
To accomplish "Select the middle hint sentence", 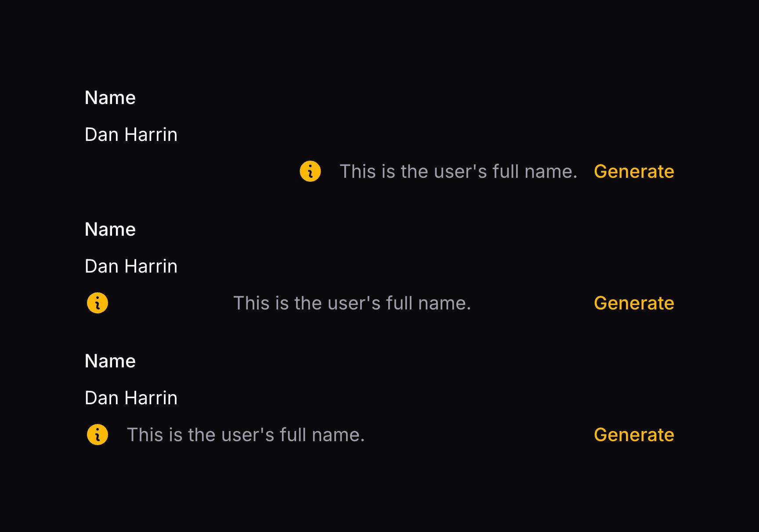I will pos(352,302).
